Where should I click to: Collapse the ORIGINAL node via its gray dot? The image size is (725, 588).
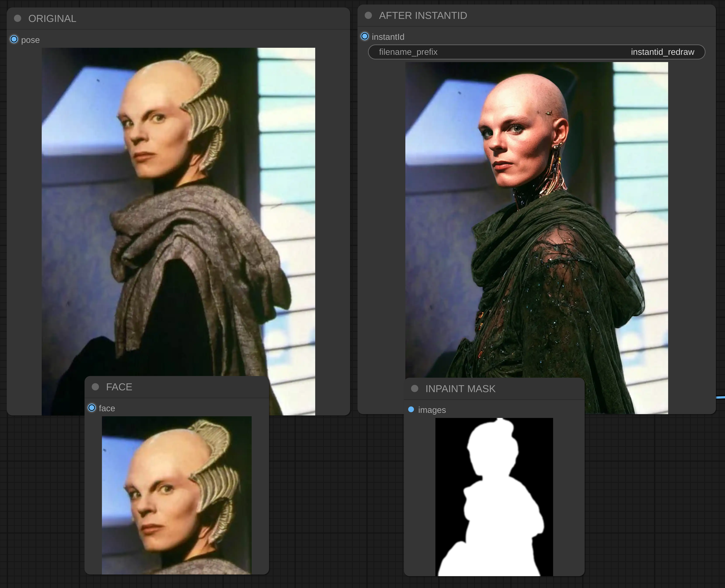(x=18, y=18)
